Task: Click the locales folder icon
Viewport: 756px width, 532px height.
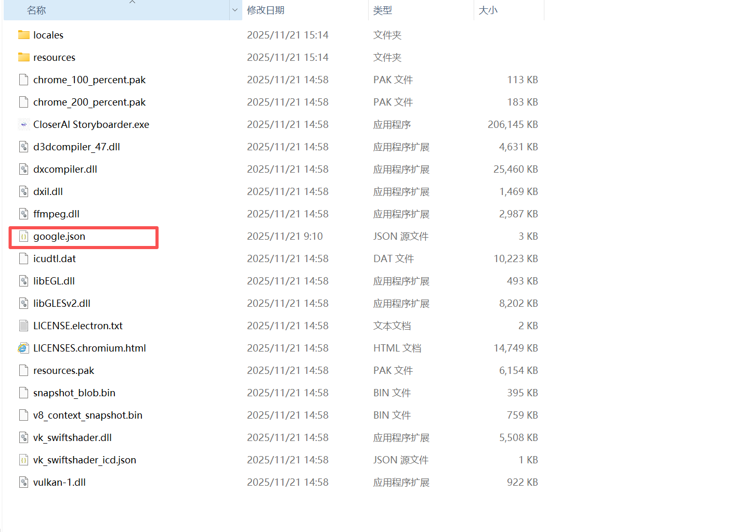Action: click(x=23, y=35)
